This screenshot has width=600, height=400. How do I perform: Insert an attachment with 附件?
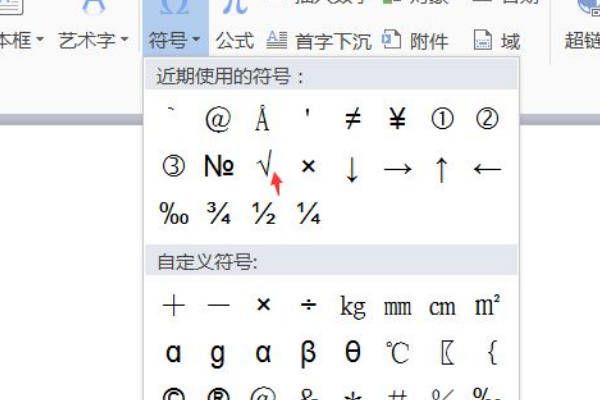pos(415,41)
